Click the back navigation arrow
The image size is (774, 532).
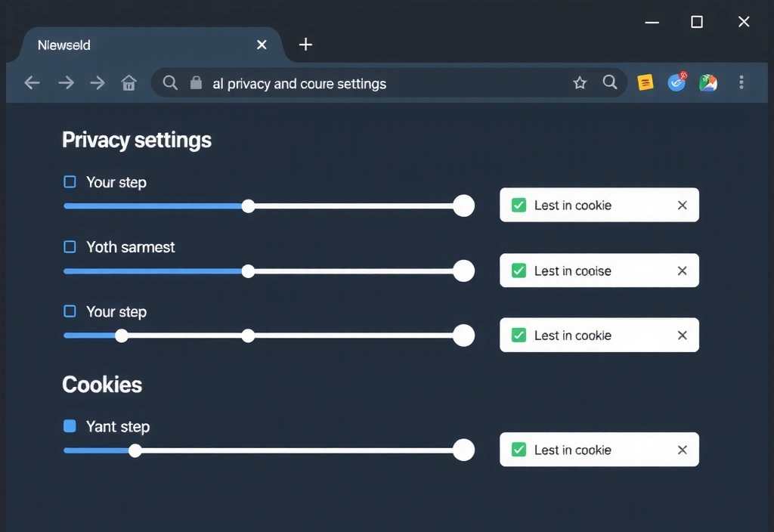pos(32,83)
